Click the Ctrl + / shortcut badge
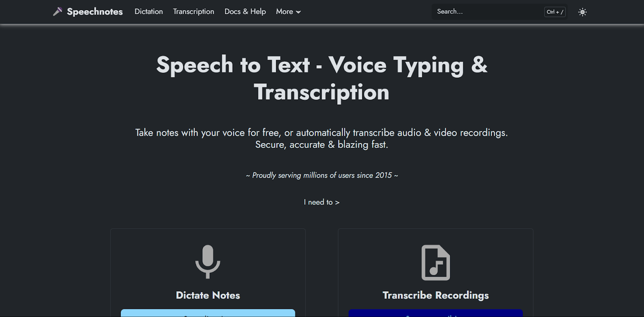 555,12
